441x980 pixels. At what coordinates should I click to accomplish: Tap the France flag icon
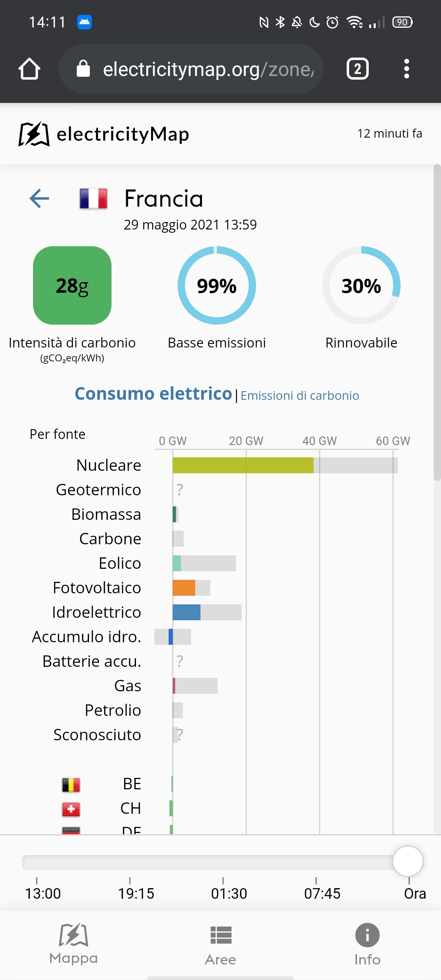[x=94, y=198]
